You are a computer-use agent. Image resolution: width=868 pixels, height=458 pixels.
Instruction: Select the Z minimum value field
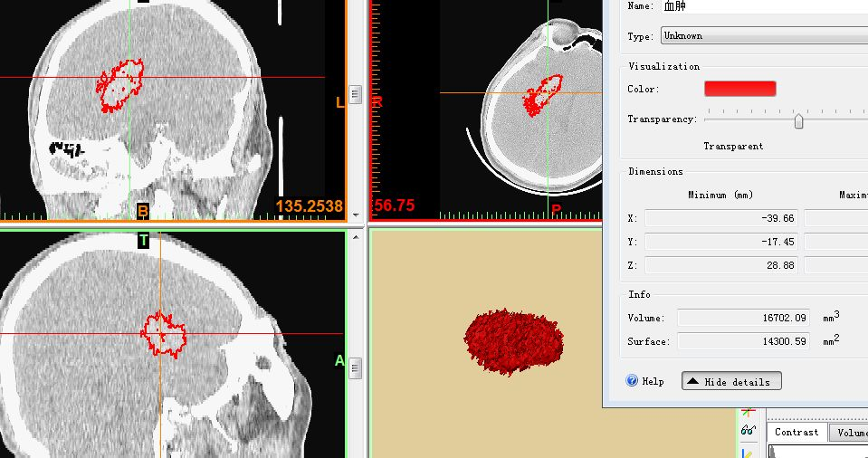[720, 265]
